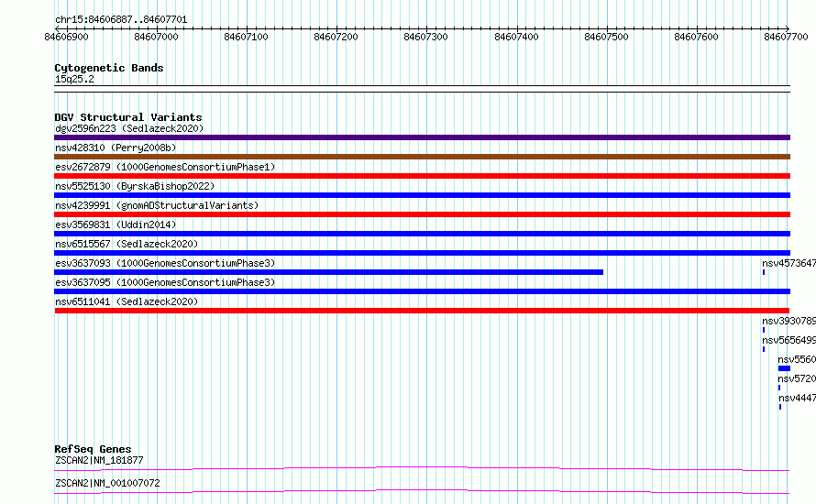Click the small blue bar under nsv5560

click(x=784, y=368)
